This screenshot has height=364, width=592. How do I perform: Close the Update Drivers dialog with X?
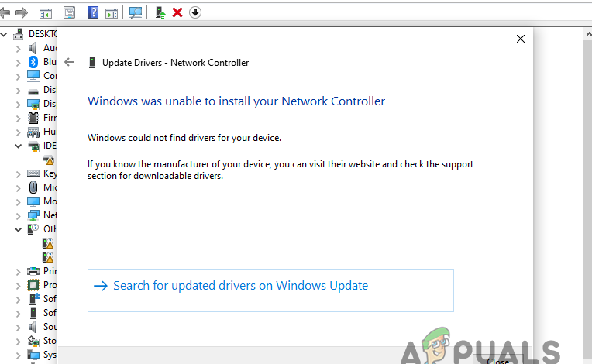(521, 39)
